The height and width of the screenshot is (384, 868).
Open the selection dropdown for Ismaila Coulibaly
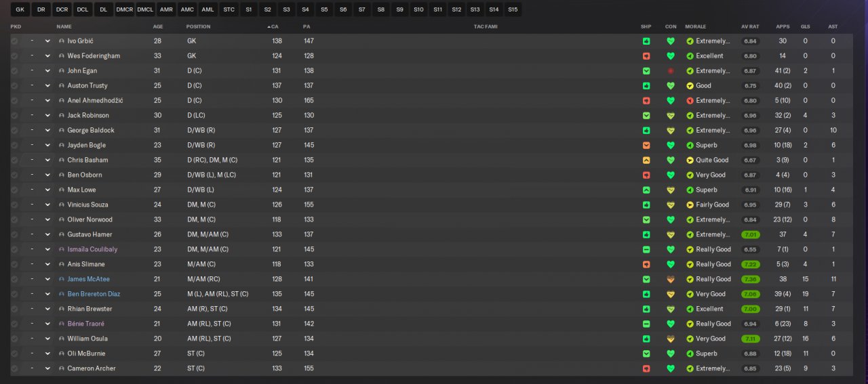click(47, 250)
